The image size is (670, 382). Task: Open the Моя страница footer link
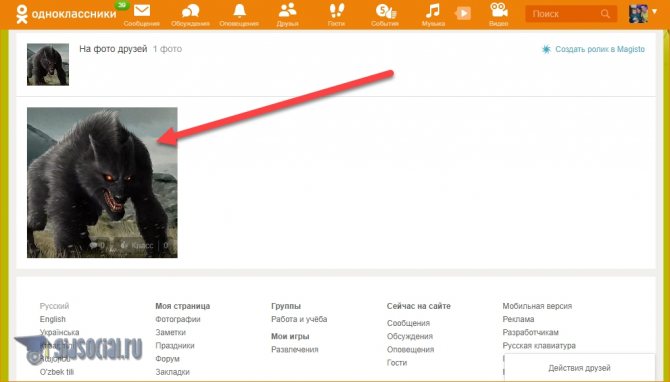[x=182, y=306]
